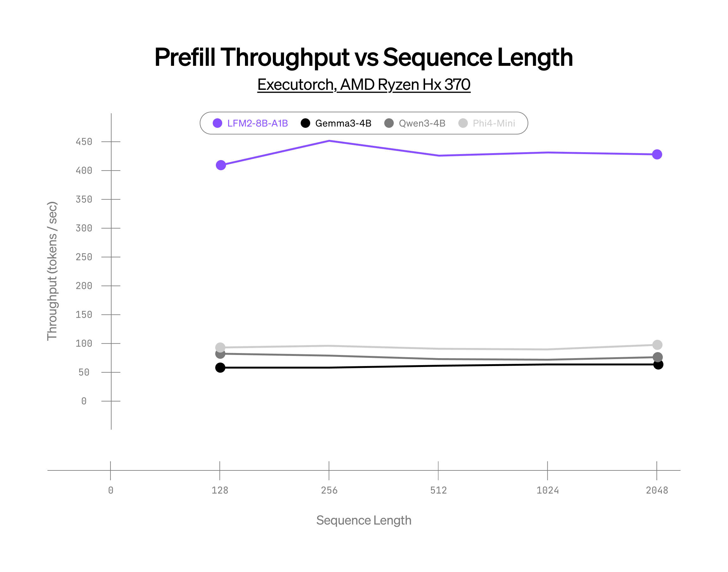The image size is (728, 572).
Task: Toggle the Qwen3-4B legend label
Action: click(422, 123)
